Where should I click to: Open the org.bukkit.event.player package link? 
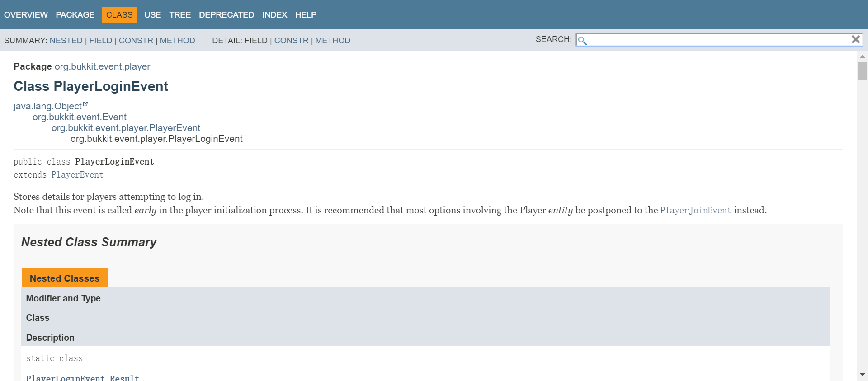pyautogui.click(x=102, y=66)
